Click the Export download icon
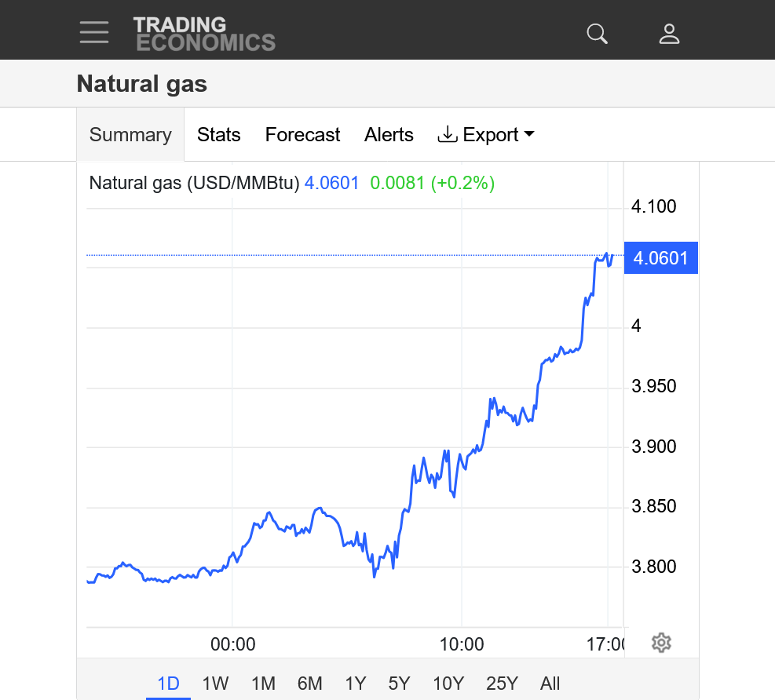Image resolution: width=775 pixels, height=700 pixels. (447, 134)
